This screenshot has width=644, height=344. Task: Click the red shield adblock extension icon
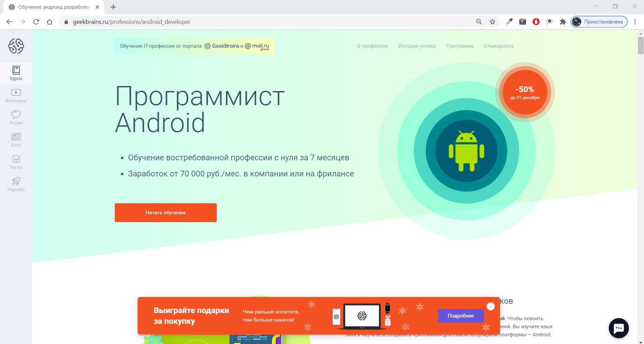(x=536, y=22)
